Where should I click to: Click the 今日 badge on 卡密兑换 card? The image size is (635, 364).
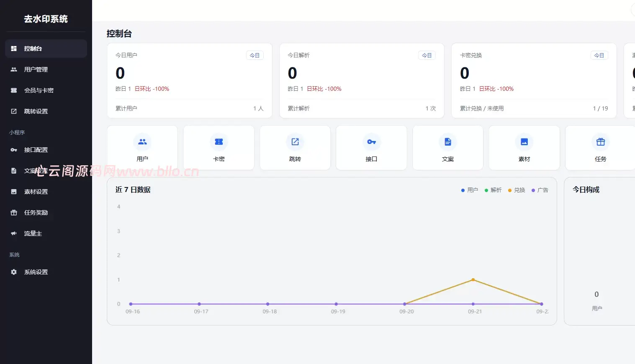(599, 55)
